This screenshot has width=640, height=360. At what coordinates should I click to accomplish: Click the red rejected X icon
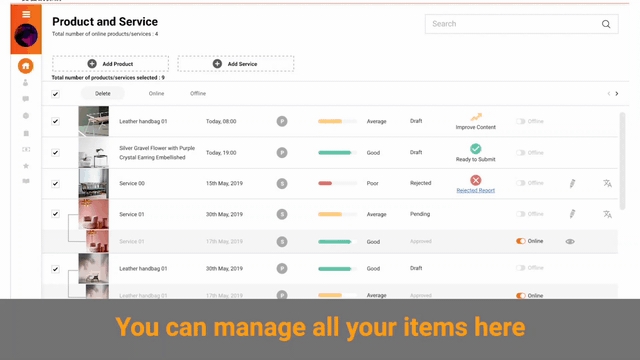(x=476, y=180)
